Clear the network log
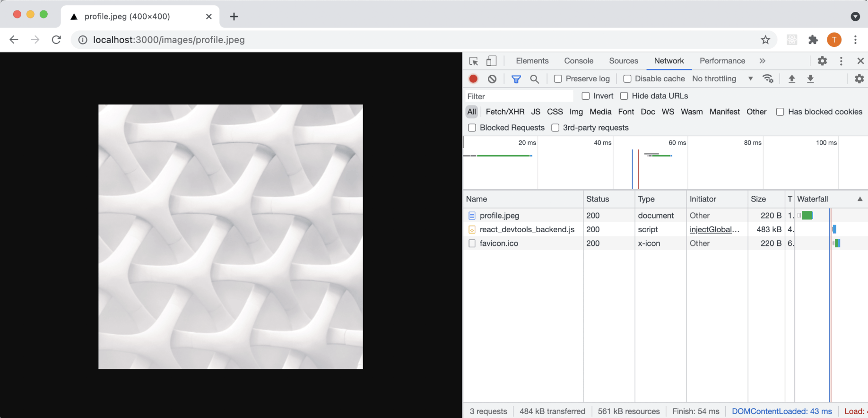This screenshot has width=868, height=418. click(x=492, y=79)
